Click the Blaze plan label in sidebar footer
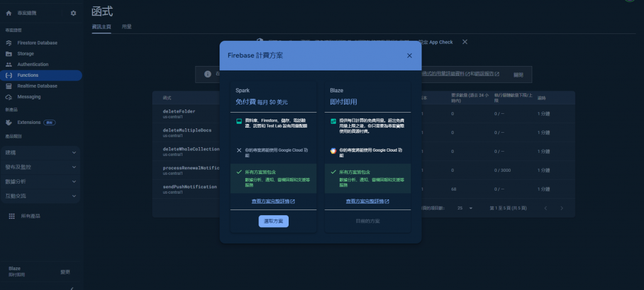Screen dimensions: 644x290 [14, 269]
